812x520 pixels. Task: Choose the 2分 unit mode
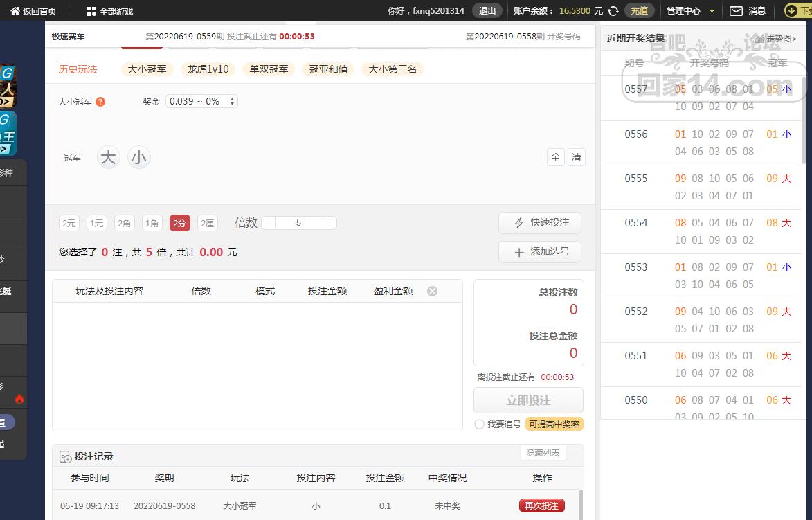[x=180, y=223]
